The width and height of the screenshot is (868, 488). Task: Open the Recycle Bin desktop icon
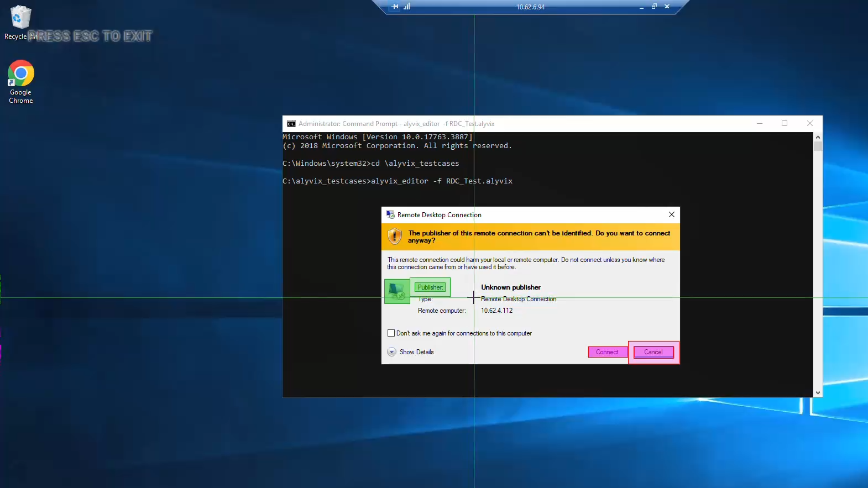20,22
